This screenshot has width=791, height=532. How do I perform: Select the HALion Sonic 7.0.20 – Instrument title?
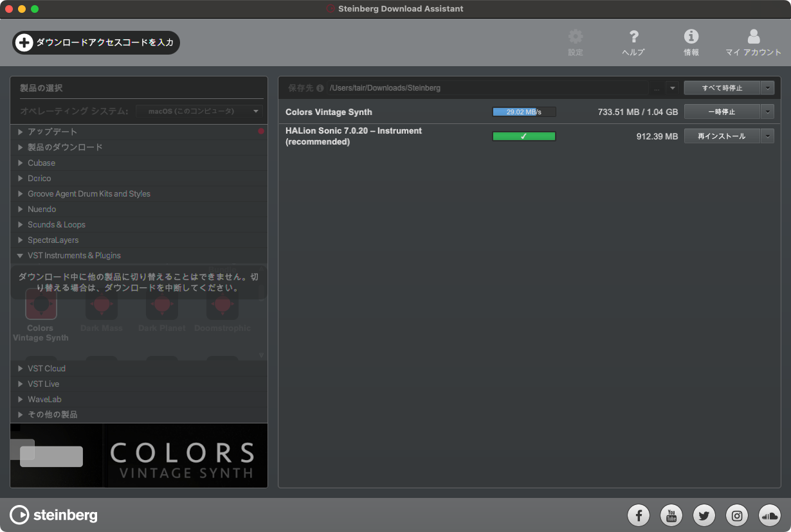(x=354, y=136)
